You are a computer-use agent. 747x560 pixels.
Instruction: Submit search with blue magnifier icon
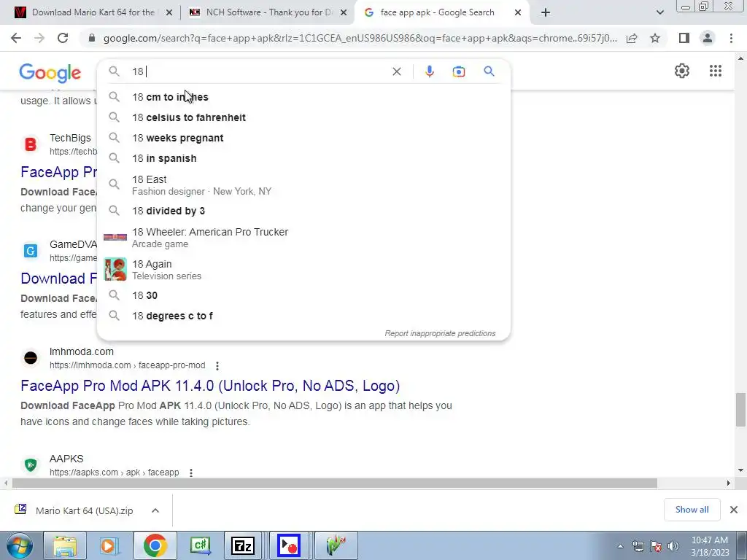click(489, 71)
